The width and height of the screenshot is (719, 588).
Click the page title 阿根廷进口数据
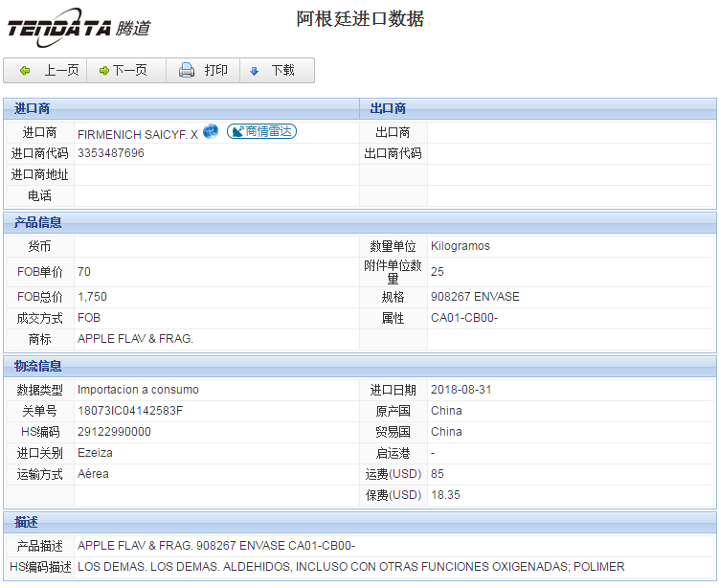pos(360,19)
